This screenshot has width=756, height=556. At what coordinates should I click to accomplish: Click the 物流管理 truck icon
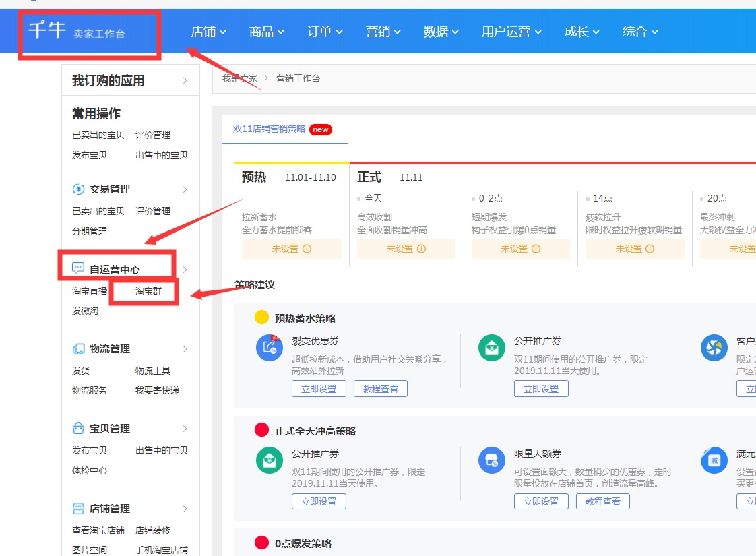pyautogui.click(x=78, y=348)
